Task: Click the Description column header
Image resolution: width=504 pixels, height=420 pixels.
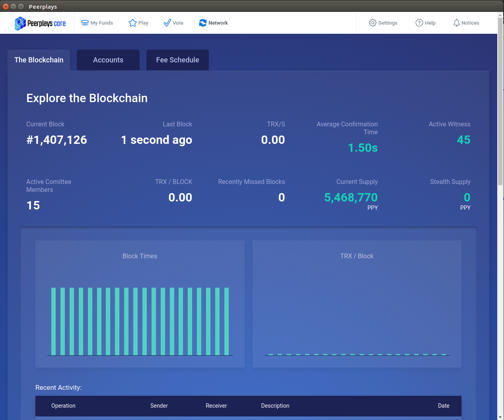Action: point(275,406)
